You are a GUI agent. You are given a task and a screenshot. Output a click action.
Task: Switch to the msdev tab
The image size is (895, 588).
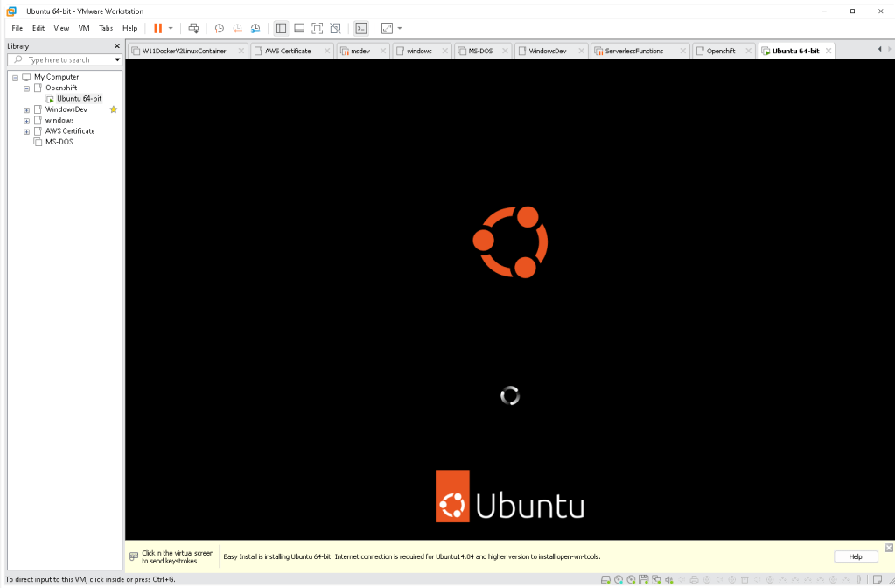point(360,51)
